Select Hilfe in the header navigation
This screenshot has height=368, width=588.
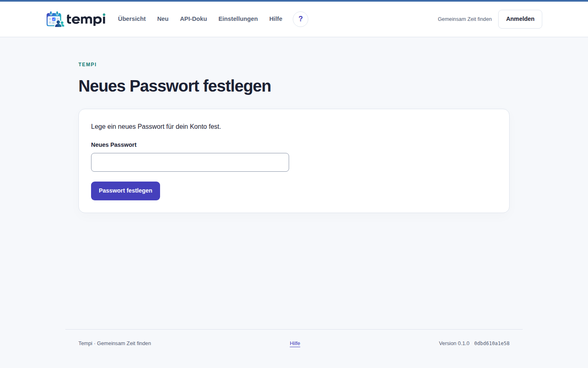[276, 19]
